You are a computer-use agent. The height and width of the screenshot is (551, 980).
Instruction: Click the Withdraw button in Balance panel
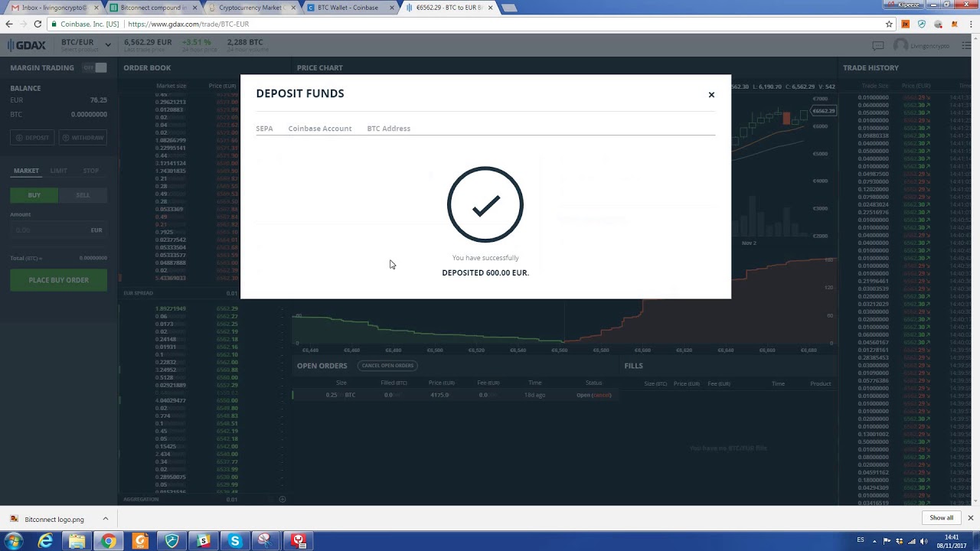click(x=83, y=138)
